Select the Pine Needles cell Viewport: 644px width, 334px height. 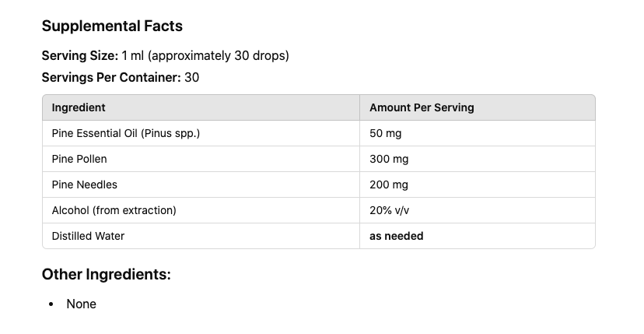tap(84, 185)
